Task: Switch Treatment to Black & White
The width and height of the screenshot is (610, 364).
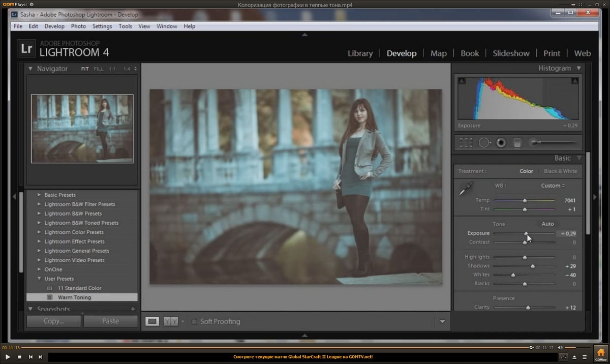Action: coord(560,171)
